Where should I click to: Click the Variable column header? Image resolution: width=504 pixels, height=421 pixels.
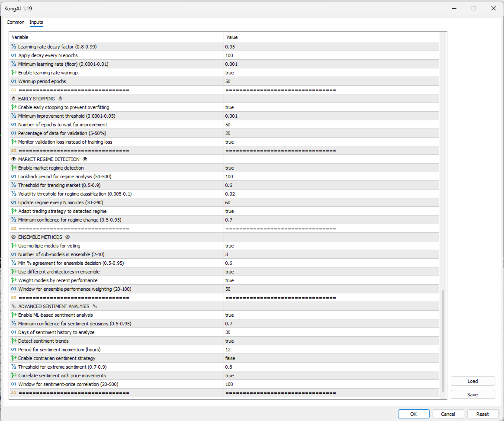click(116, 37)
